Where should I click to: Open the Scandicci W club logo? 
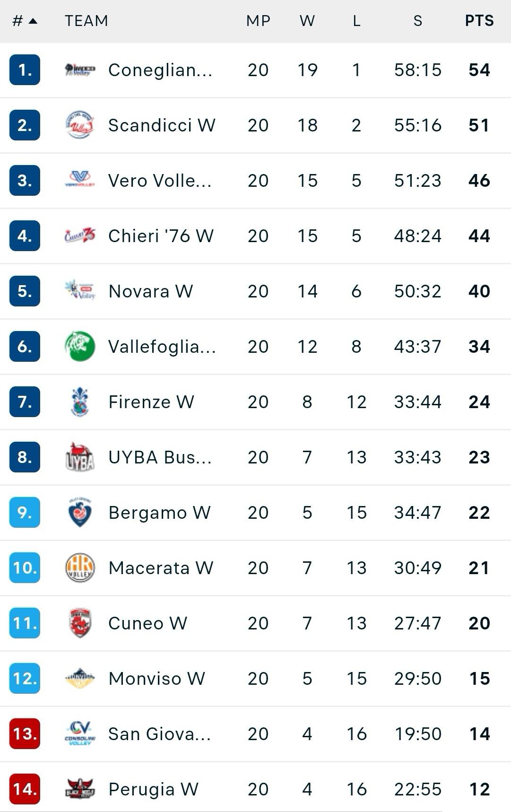80,125
